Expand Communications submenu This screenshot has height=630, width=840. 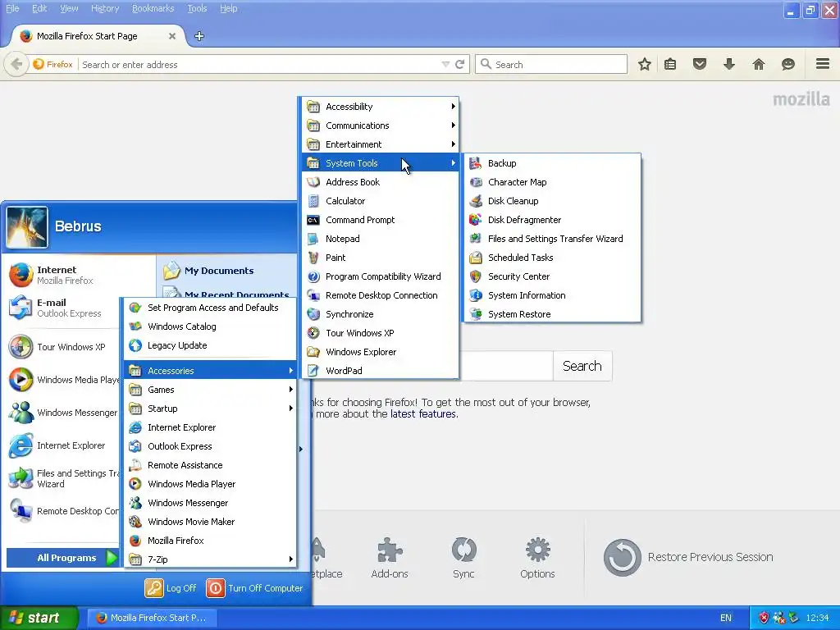pos(381,126)
